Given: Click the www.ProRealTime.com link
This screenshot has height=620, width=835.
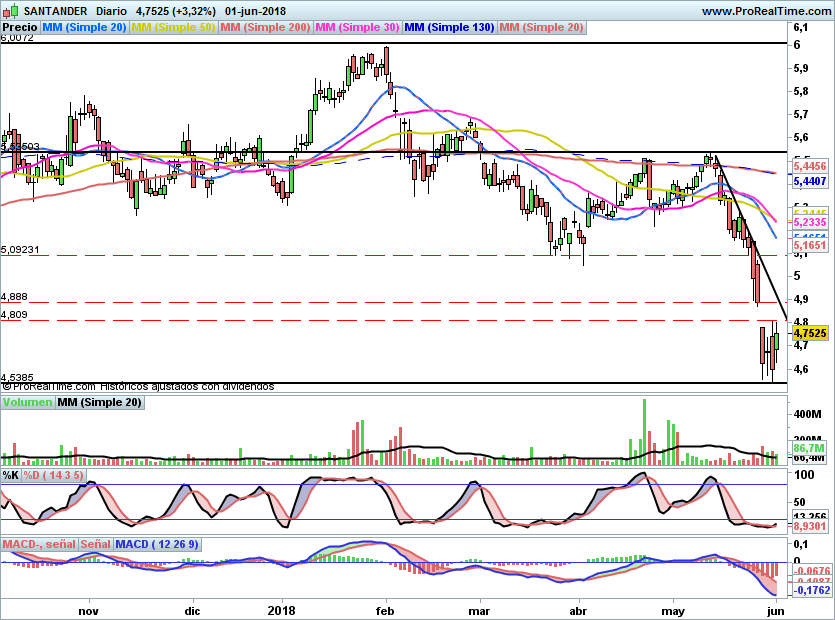Looking at the screenshot, I should coord(766,11).
